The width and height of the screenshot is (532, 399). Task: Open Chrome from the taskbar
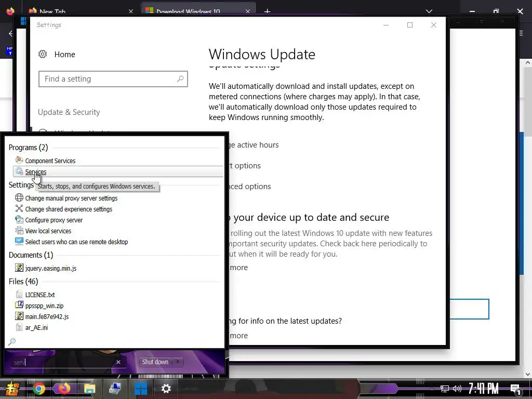(x=38, y=389)
